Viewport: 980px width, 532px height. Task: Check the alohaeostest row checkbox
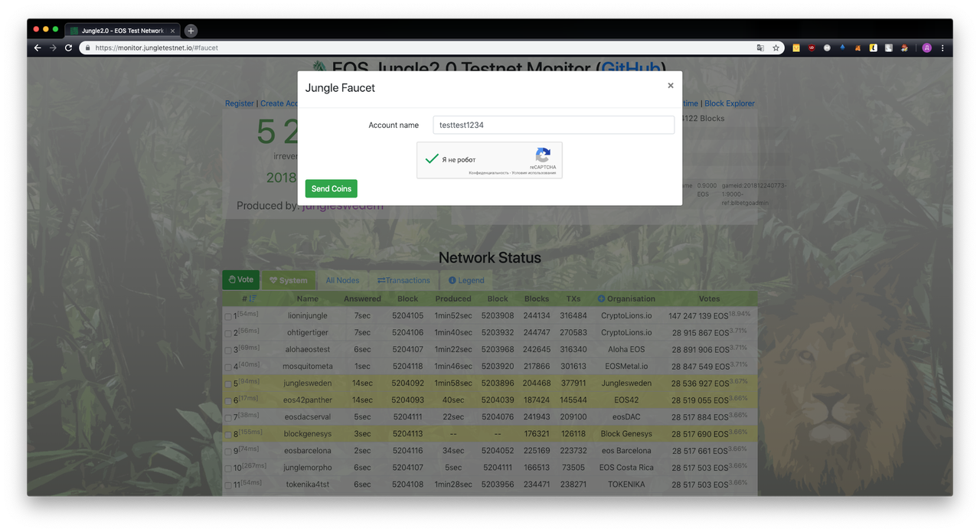click(x=228, y=350)
